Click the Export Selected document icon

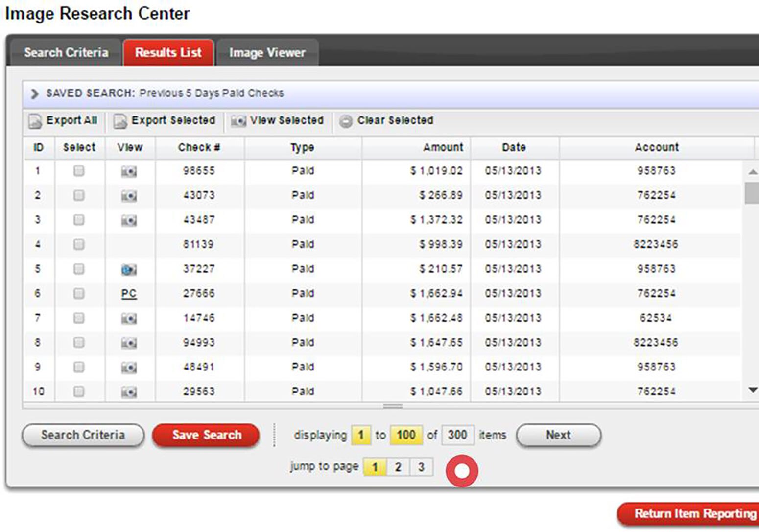click(x=120, y=121)
